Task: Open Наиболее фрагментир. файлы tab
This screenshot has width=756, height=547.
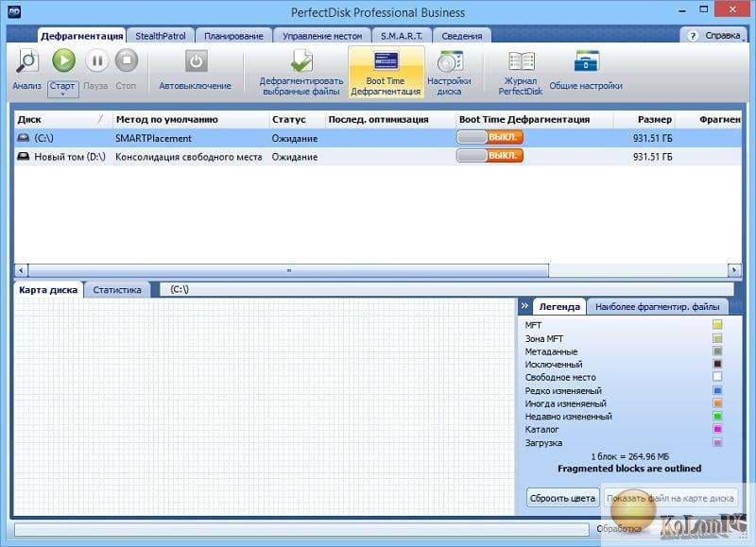Action: tap(657, 306)
